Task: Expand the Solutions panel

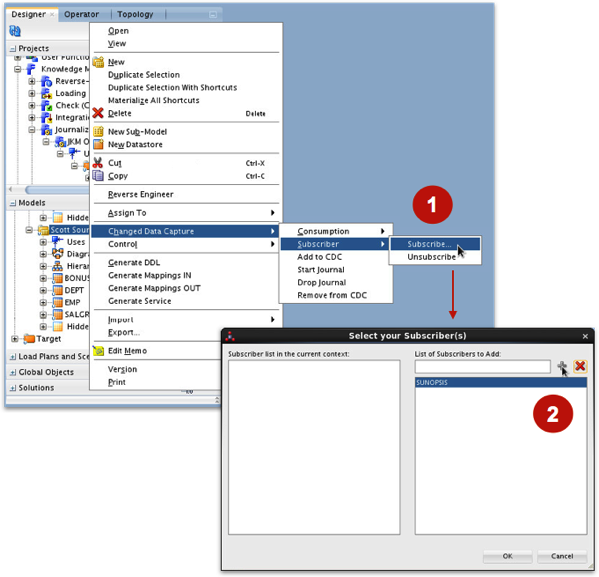Action: 13,388
